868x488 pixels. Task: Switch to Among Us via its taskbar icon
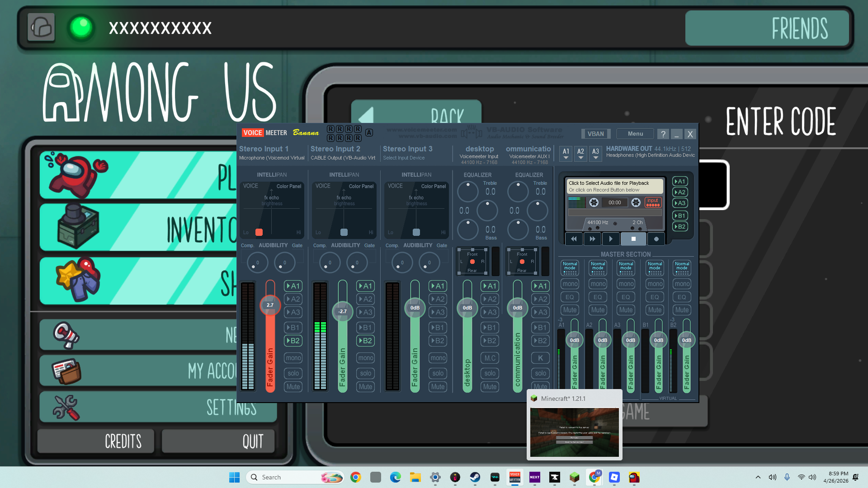634,477
